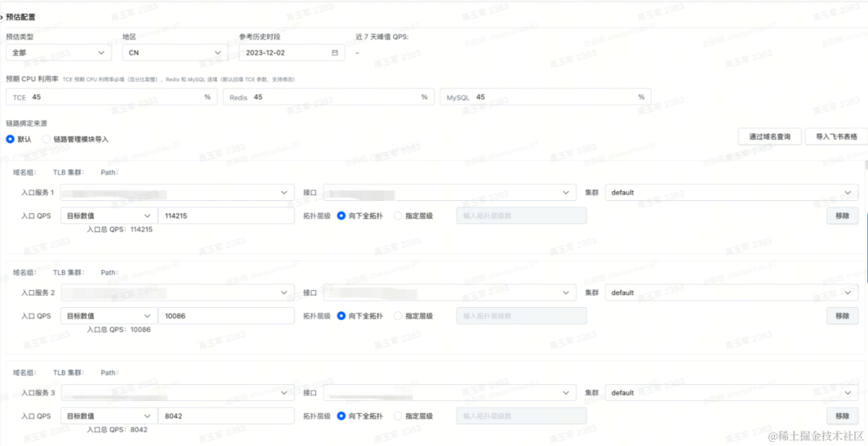Choose 向下全拓扑 radio for 入口服务 2
This screenshot has width=868, height=446.
pos(342,316)
